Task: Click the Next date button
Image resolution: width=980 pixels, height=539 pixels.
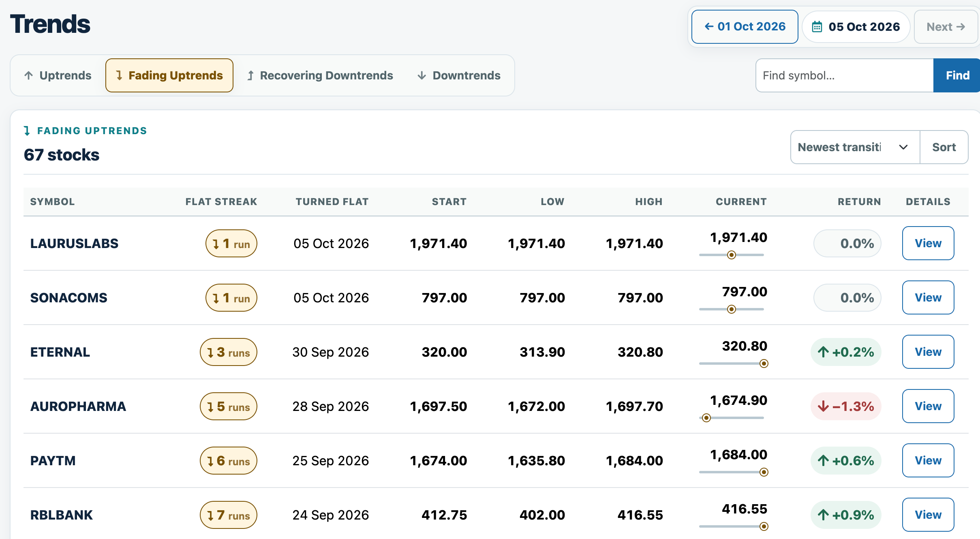Action: point(946,27)
